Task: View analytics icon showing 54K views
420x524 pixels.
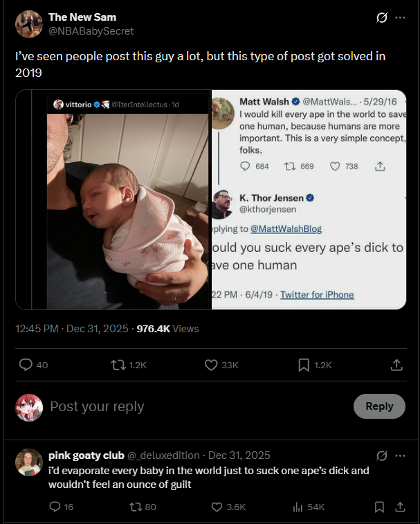Action: [298, 507]
